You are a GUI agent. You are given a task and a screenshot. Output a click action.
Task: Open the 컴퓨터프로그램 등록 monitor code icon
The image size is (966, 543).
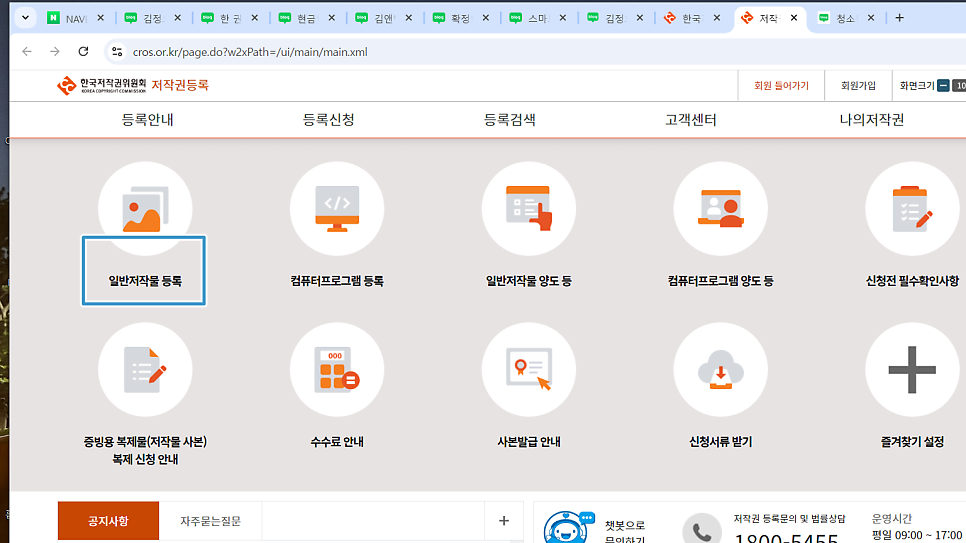(337, 209)
